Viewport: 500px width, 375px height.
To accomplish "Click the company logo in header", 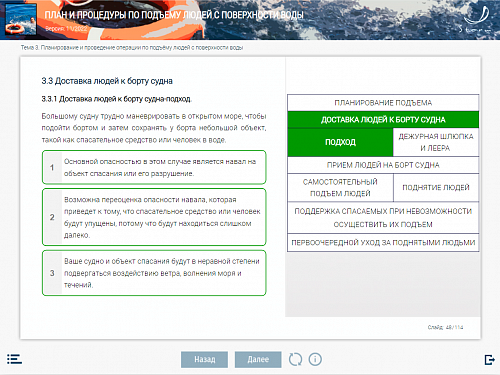I will tap(477, 18).
